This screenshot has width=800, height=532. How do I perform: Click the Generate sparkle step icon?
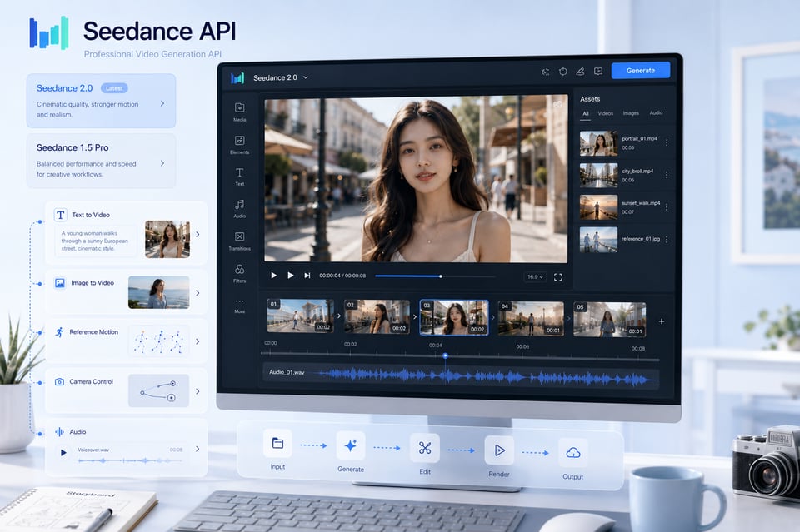[351, 446]
